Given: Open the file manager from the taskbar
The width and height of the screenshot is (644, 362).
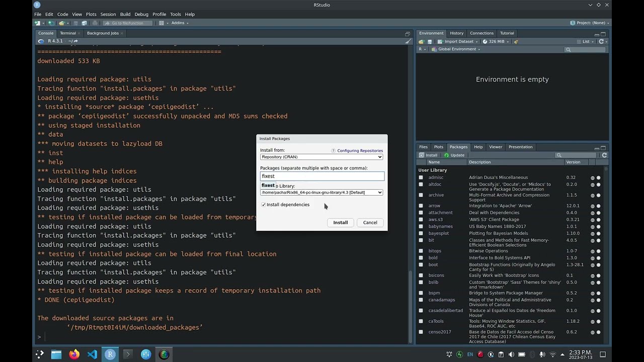Looking at the screenshot, I should pos(56,354).
